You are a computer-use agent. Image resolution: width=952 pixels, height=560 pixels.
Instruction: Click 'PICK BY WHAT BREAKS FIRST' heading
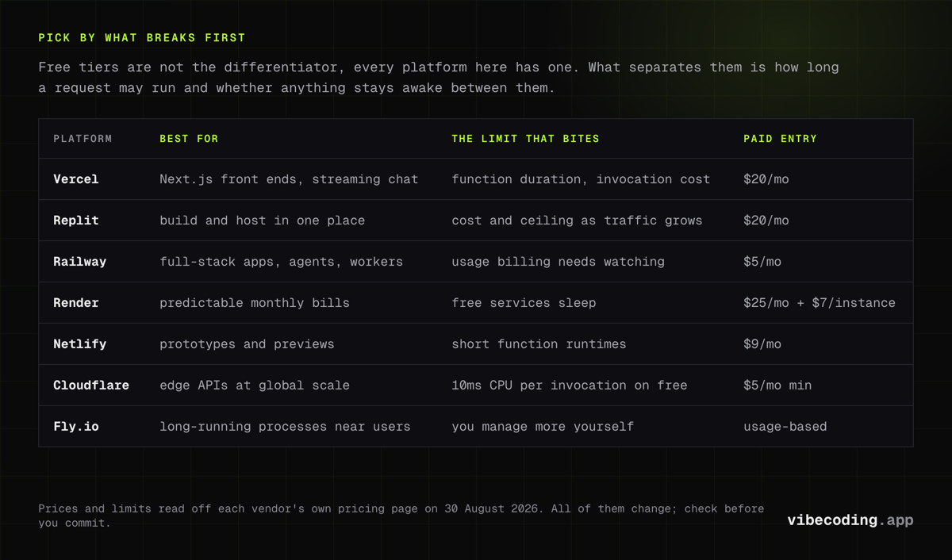coord(142,37)
